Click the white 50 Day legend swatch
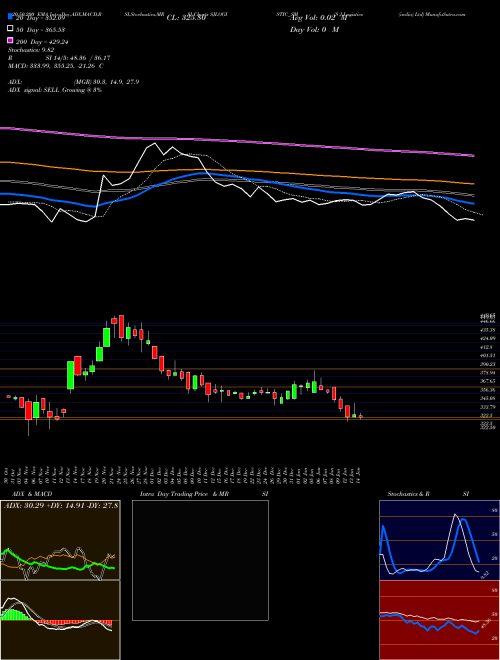This screenshot has width=500, height=660. click(x=11, y=29)
